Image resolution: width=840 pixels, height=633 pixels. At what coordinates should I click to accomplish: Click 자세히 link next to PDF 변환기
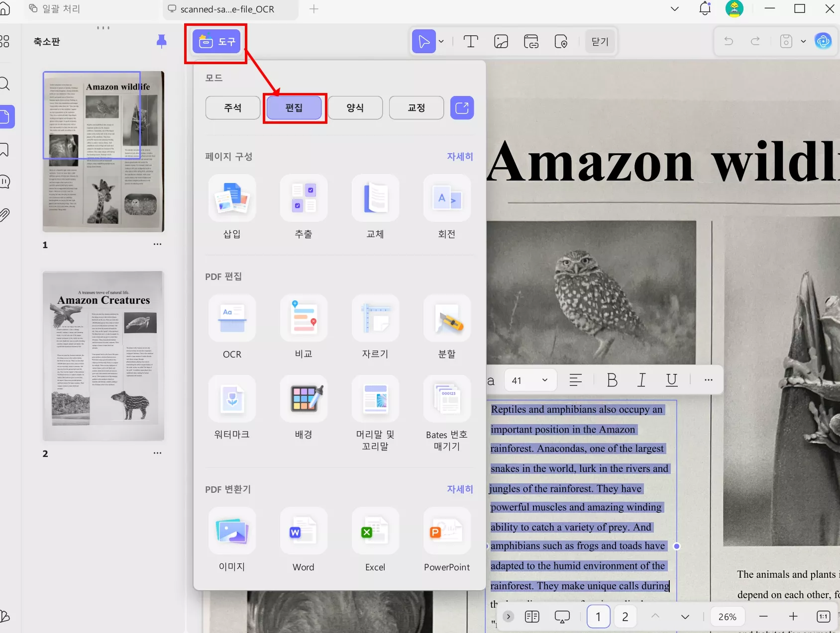[x=460, y=489]
